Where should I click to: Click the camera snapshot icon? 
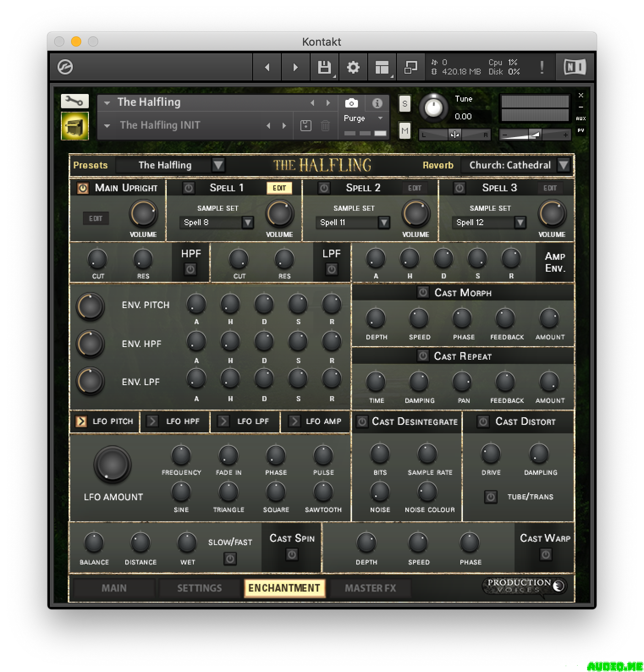point(351,103)
